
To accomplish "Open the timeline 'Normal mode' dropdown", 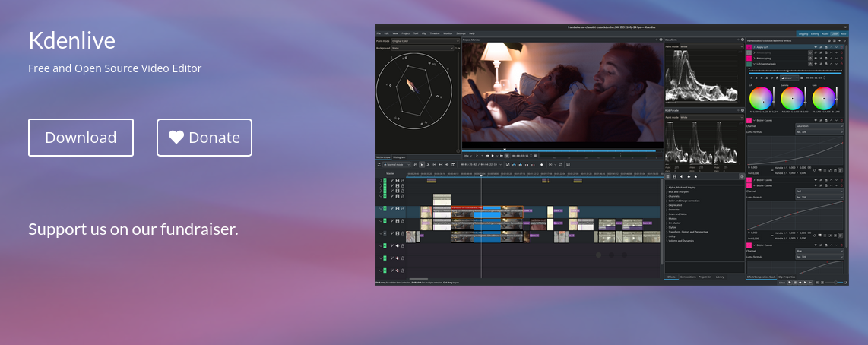I will pyautogui.click(x=397, y=164).
